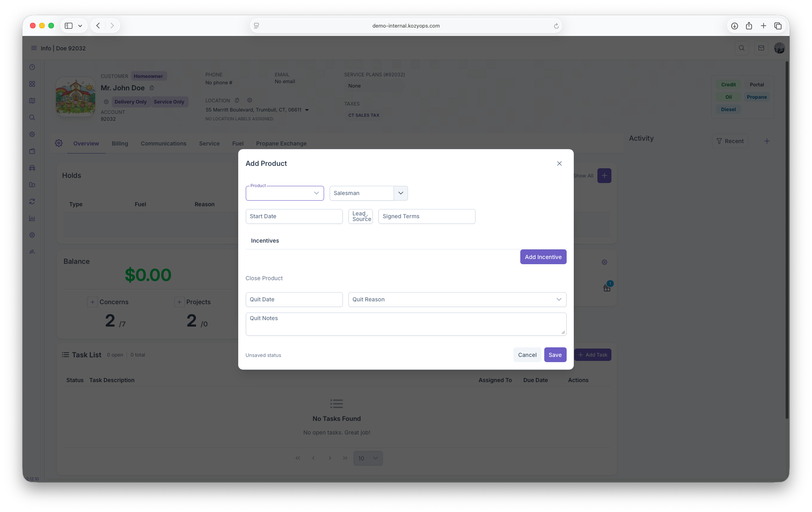Reload the page in the address bar
This screenshot has width=812, height=512.
tap(556, 26)
